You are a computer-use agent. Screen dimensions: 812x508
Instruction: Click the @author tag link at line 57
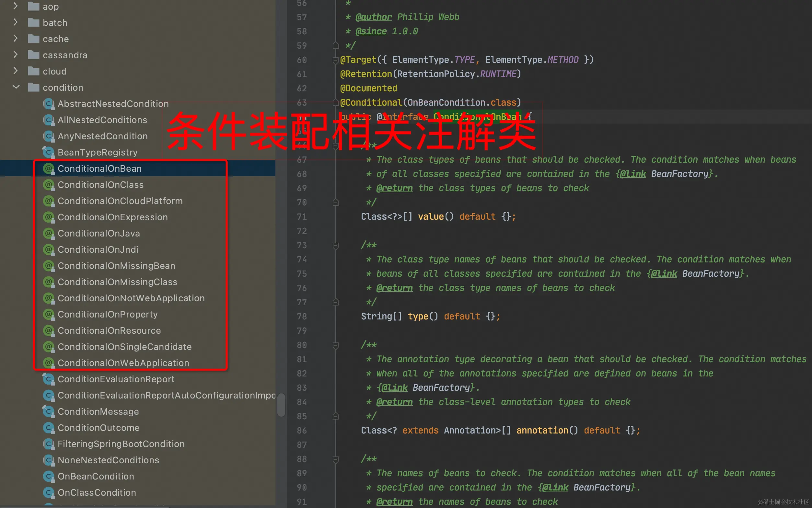(x=374, y=17)
